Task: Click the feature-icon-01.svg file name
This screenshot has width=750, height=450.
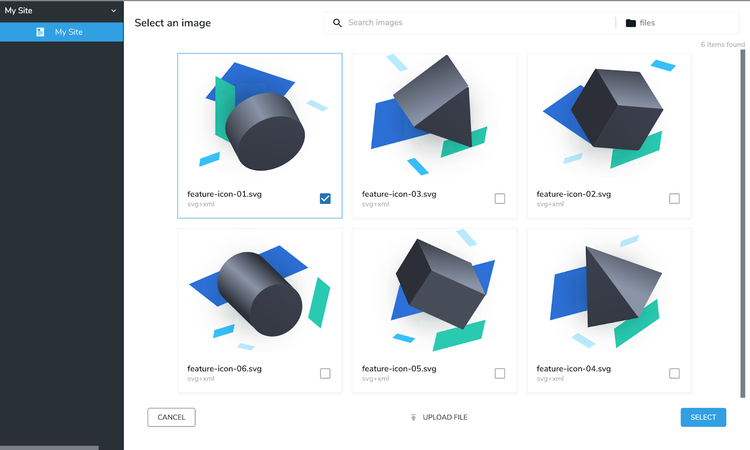Action: [x=224, y=194]
